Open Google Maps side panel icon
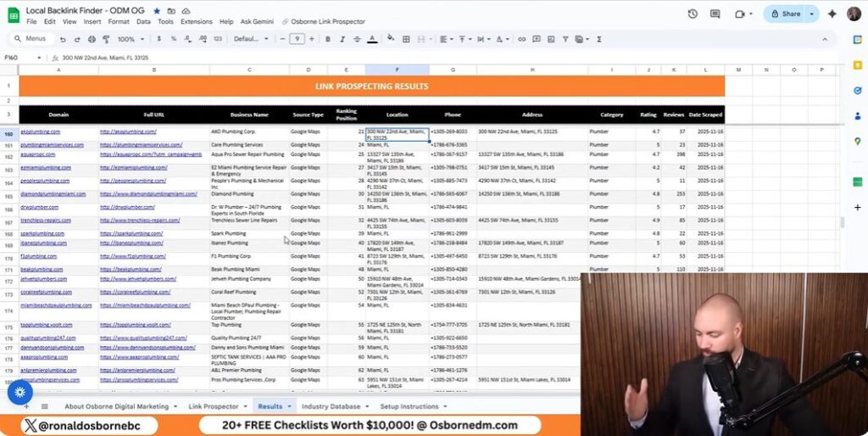868x436 pixels. tap(858, 142)
